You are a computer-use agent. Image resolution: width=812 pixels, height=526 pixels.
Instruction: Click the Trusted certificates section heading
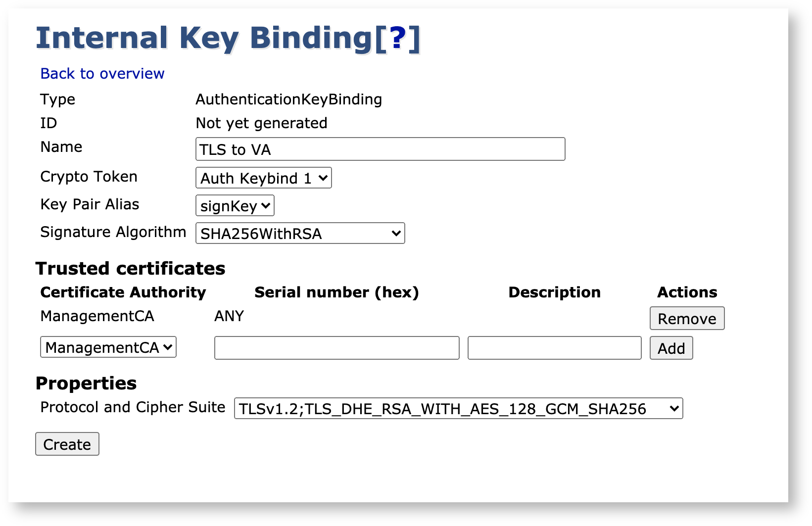click(x=130, y=269)
